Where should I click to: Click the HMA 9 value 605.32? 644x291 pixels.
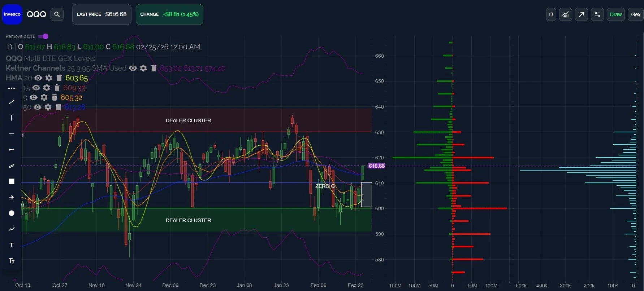click(x=72, y=97)
